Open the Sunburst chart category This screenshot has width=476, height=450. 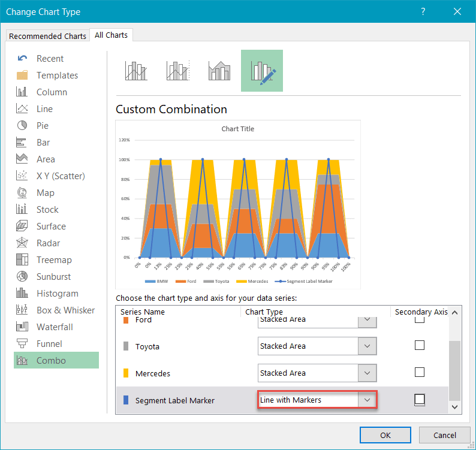(x=53, y=277)
